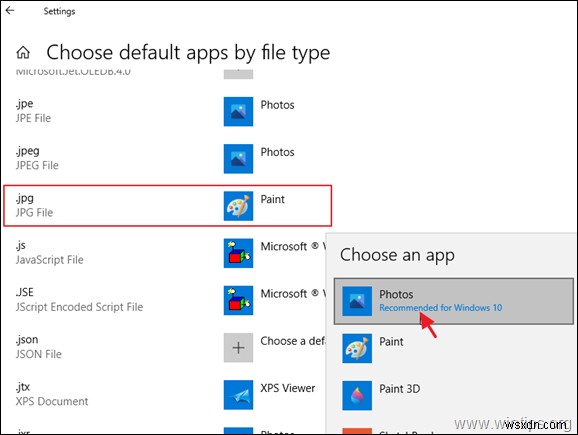The height and width of the screenshot is (435, 578).
Task: Select Photos icon for .jpeg file type
Action: (x=238, y=159)
